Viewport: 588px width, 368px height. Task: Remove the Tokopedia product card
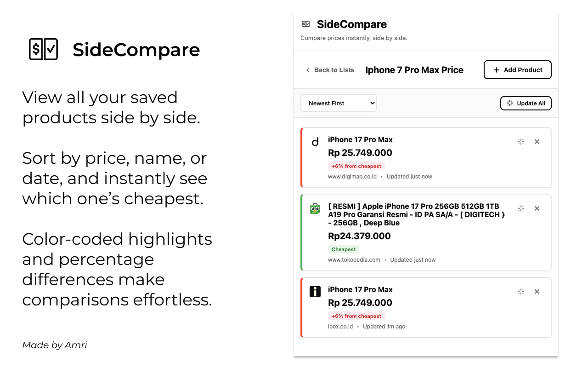[537, 208]
